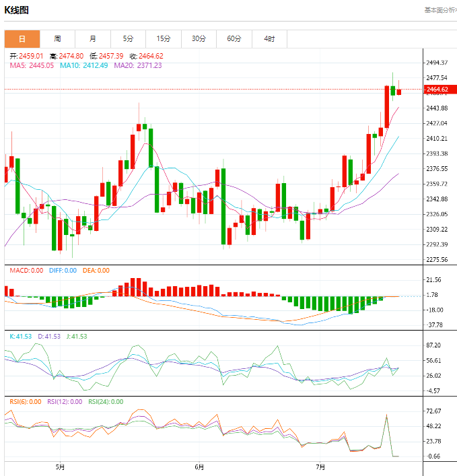The image size is (457, 476).
Task: Open the 基本面分析 link
Action: click(440, 10)
